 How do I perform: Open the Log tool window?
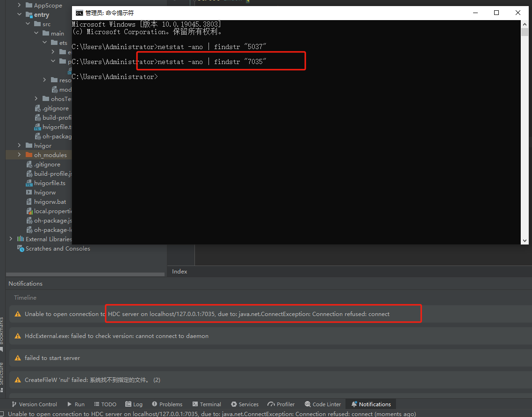point(134,404)
